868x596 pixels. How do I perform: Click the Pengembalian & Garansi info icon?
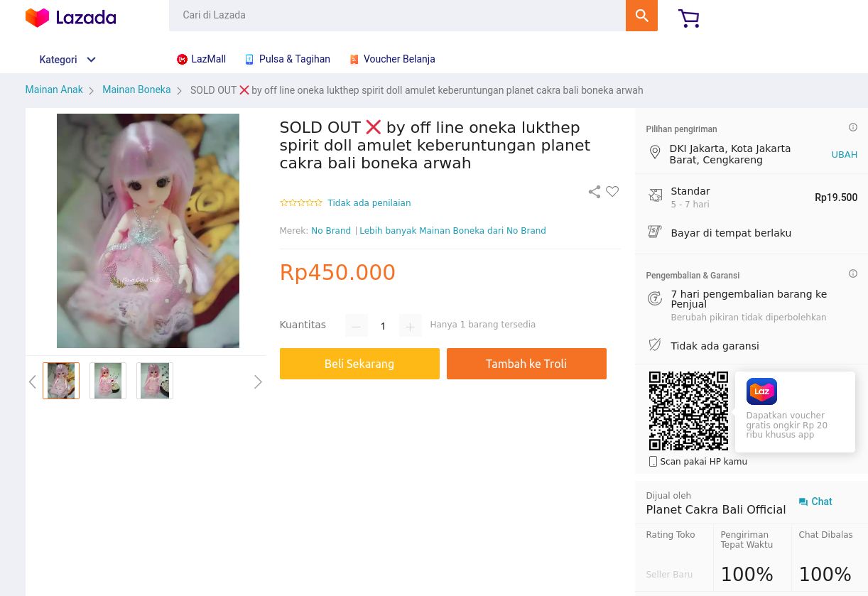pyautogui.click(x=852, y=273)
